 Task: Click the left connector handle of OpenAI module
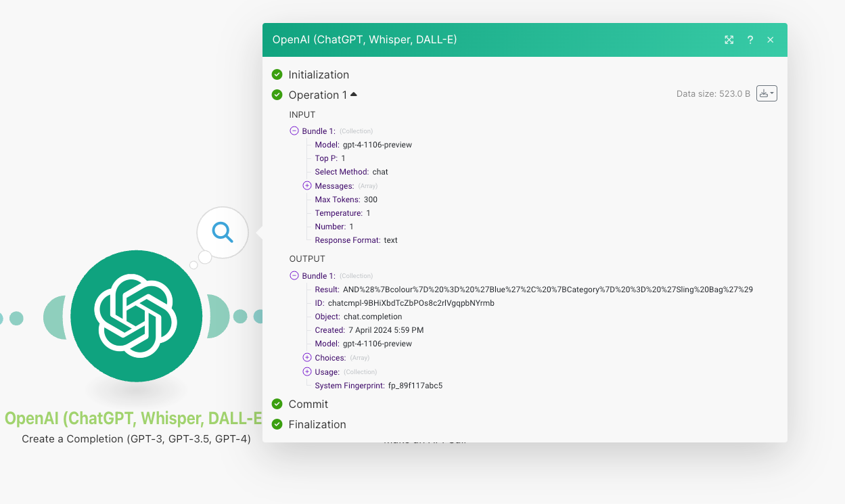pyautogui.click(x=55, y=317)
